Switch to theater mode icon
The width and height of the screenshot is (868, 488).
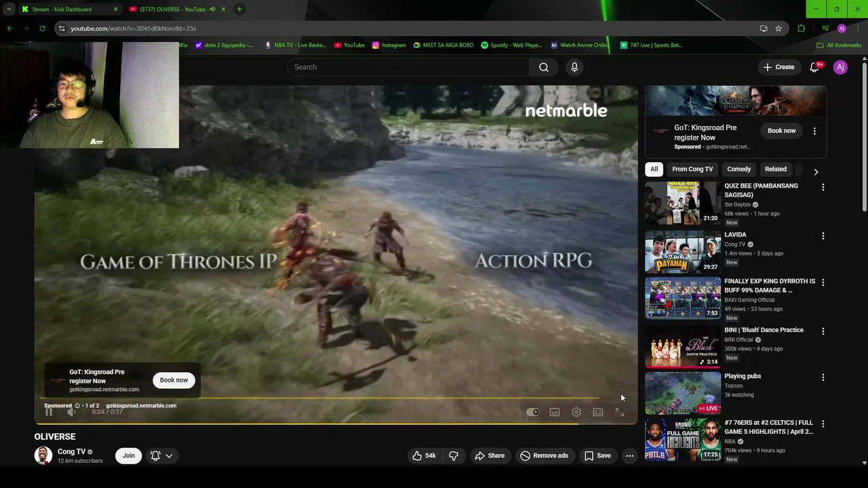point(598,412)
